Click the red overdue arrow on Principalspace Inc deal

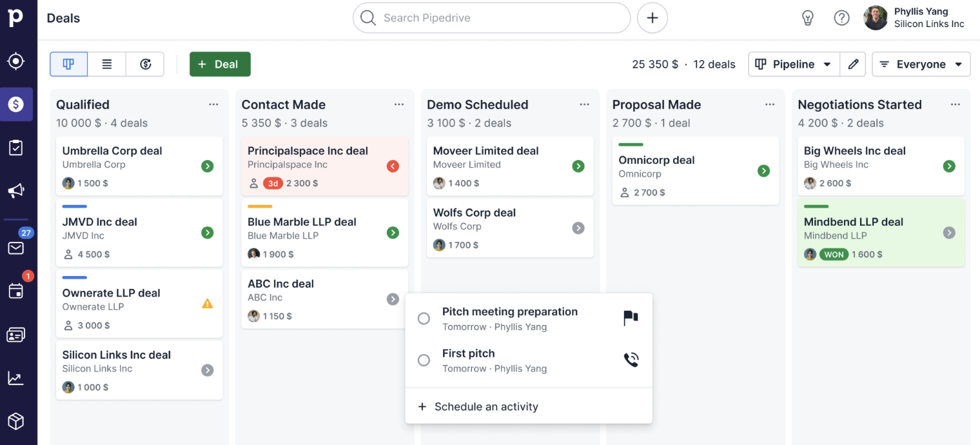[x=393, y=166]
